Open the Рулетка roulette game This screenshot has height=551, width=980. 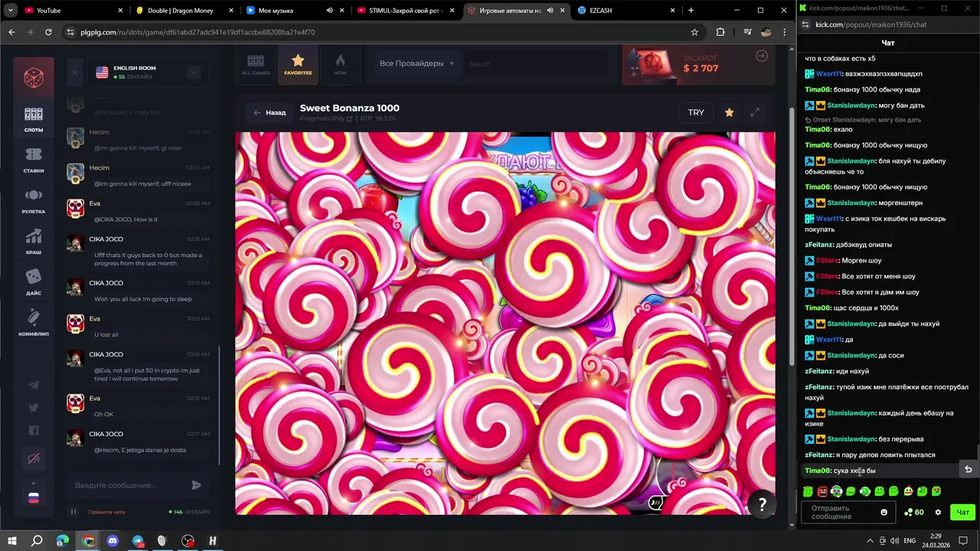[34, 201]
